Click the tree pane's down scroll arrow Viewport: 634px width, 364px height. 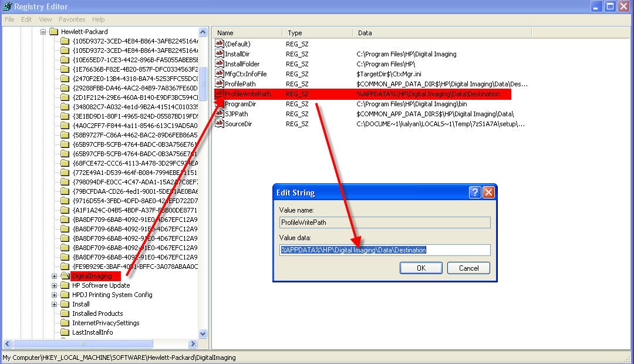203,333
